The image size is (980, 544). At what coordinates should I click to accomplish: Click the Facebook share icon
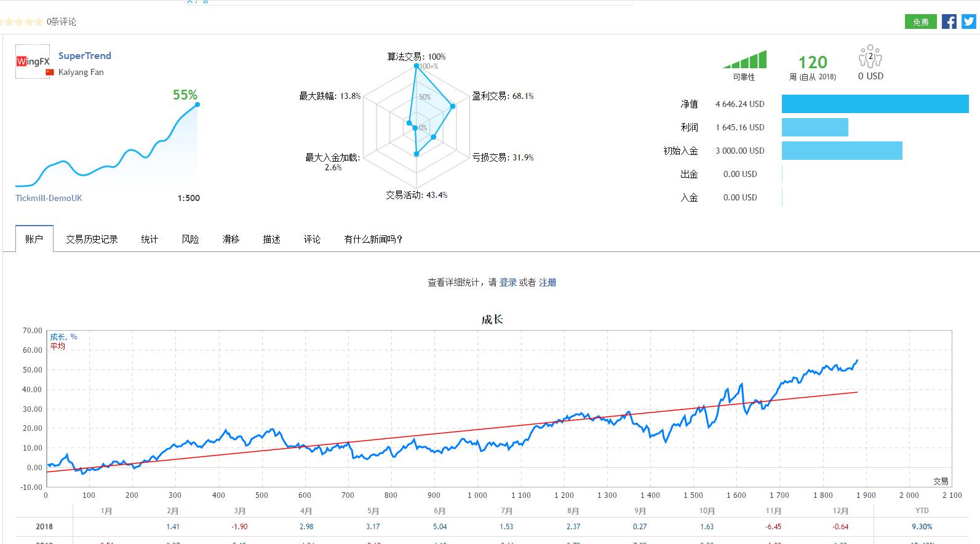(x=949, y=22)
